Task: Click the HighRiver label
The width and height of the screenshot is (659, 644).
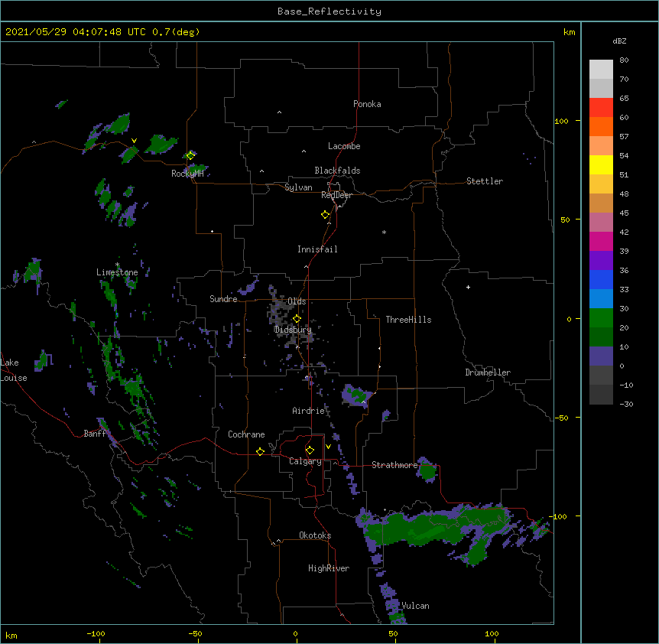Action: click(329, 568)
